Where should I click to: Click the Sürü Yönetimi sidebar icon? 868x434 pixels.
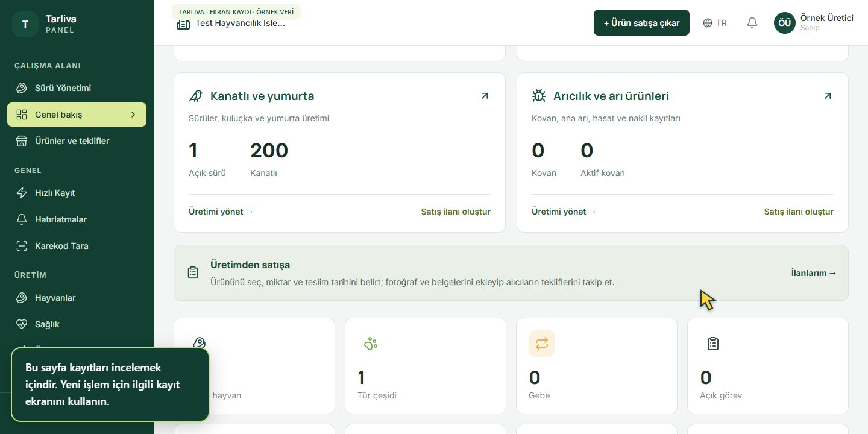[x=22, y=88]
